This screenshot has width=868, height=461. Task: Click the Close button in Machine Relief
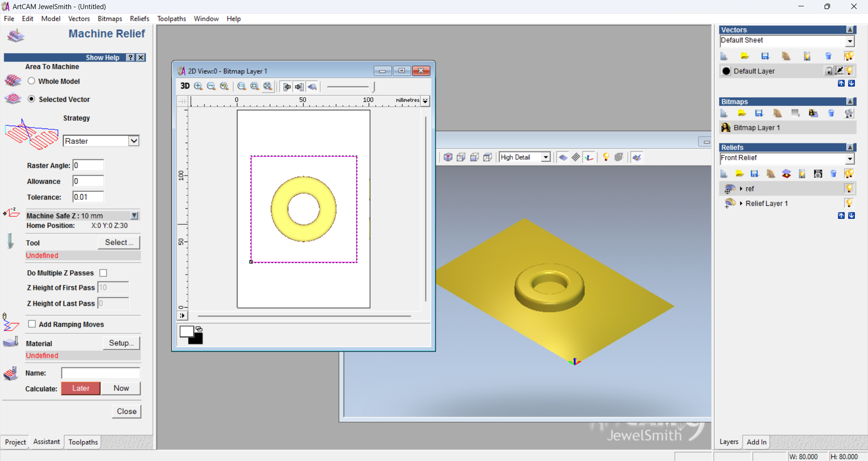click(x=127, y=411)
